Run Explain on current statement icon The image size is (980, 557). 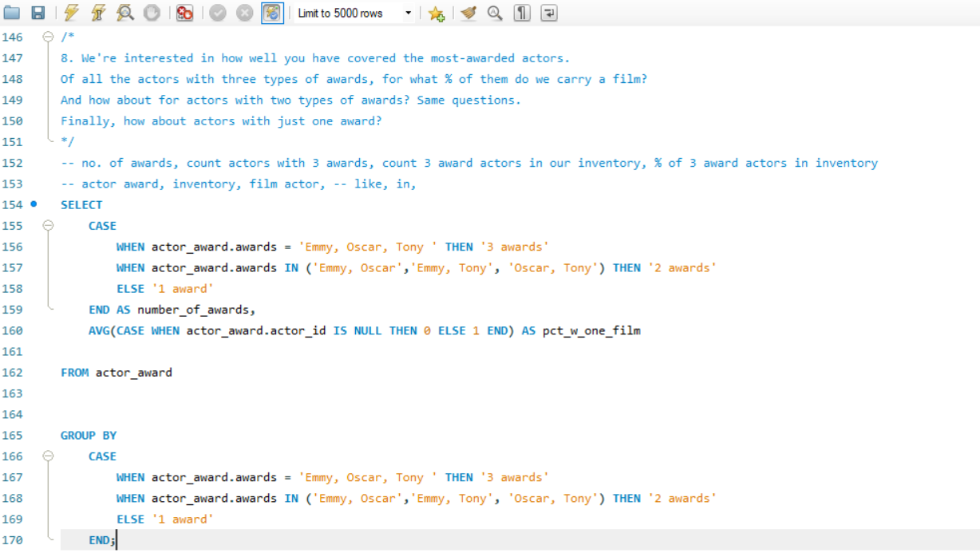125,13
